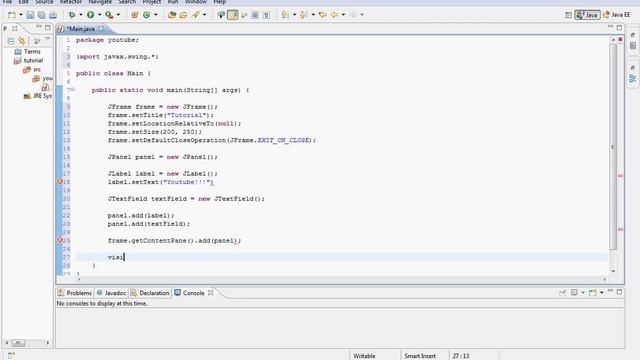
Task: Toggle Link with Editor in Package Explorer
Action: (x=22, y=41)
